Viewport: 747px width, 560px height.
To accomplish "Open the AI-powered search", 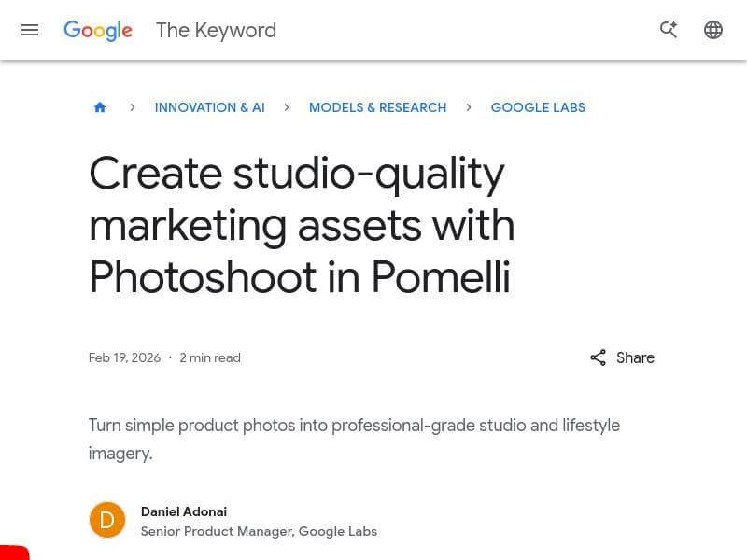I will coord(669,29).
